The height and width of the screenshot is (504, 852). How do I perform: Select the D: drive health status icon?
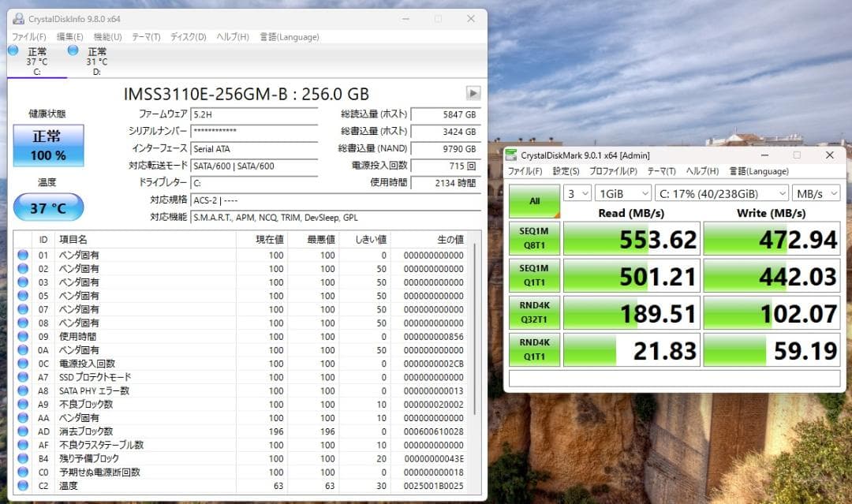pyautogui.click(x=73, y=52)
